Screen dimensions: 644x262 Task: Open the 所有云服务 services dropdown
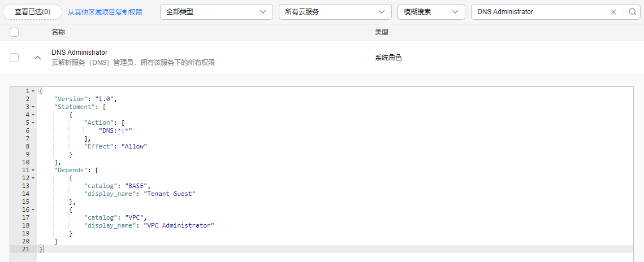[x=335, y=12]
